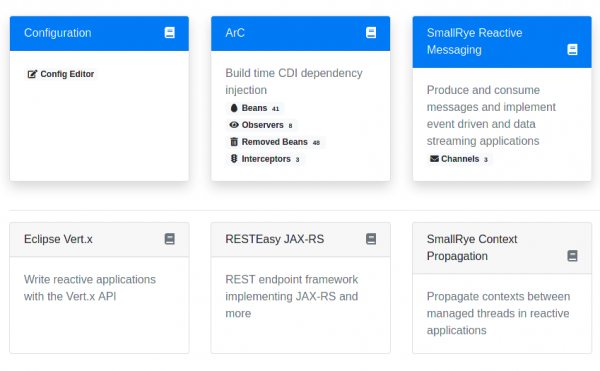Click 'Propagate contexts between managed threads' description
This screenshot has height=371, width=600.
(x=499, y=313)
